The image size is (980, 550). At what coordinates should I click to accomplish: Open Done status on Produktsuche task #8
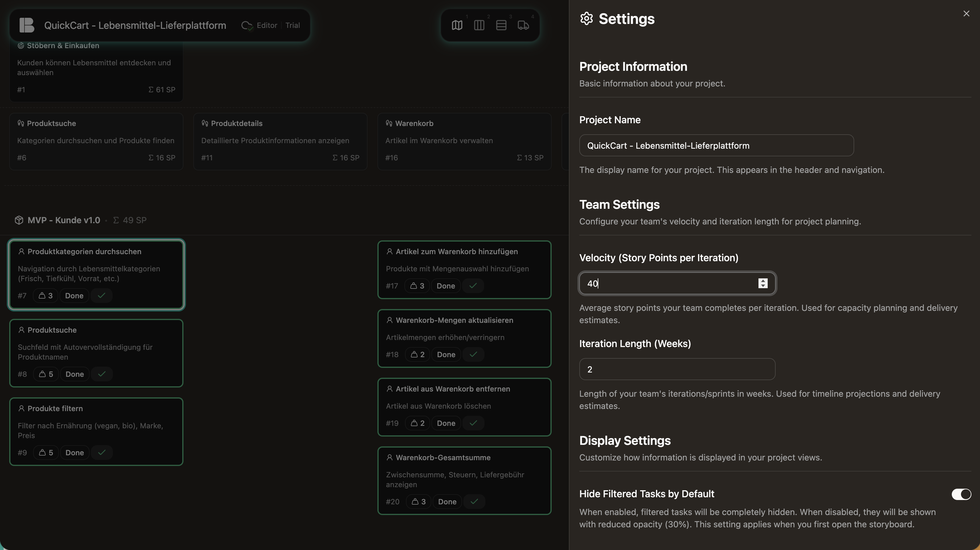(75, 374)
